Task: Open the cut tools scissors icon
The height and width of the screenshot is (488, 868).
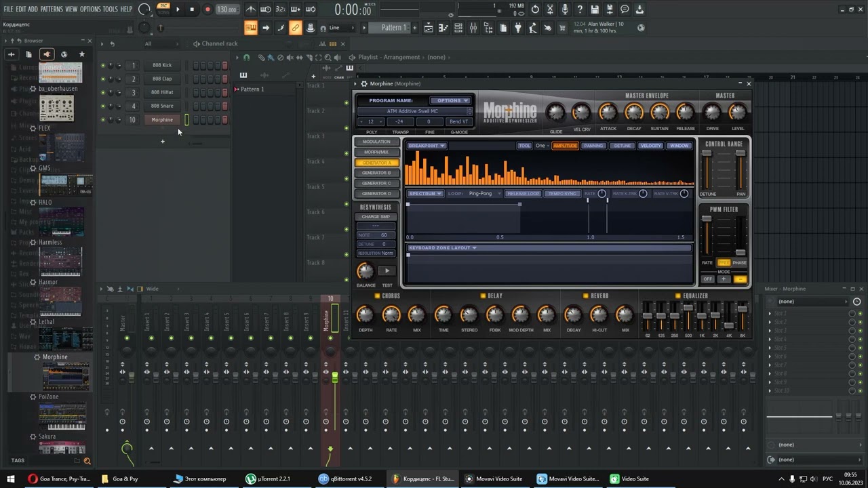Action: click(x=550, y=9)
